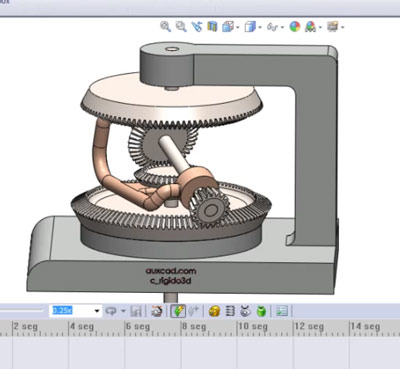
Task: Activate the Section View icon
Action: [x=212, y=26]
